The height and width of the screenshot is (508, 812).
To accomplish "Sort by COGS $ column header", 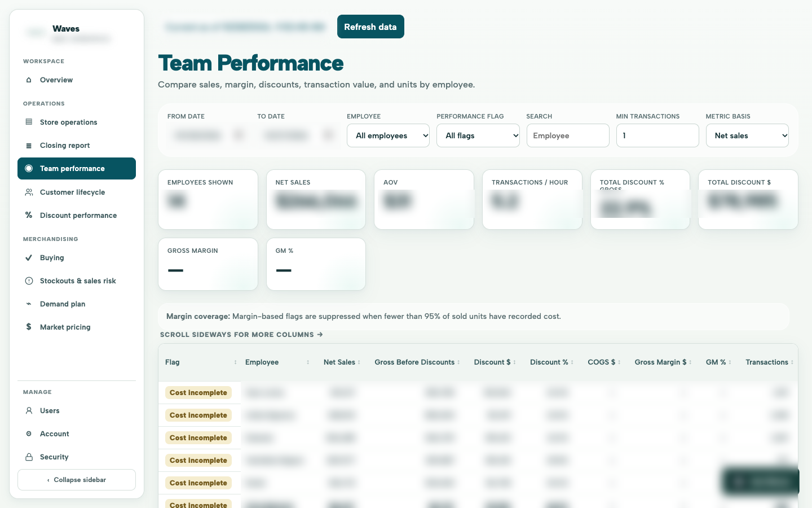I will pos(604,362).
